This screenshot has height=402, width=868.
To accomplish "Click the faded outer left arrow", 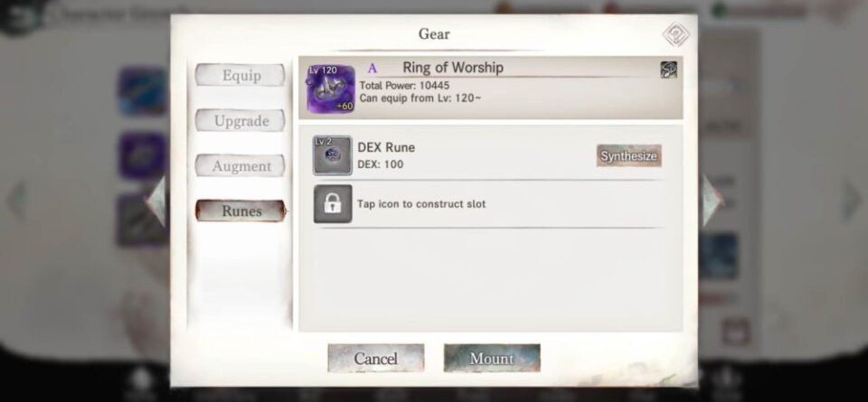I will [x=16, y=201].
